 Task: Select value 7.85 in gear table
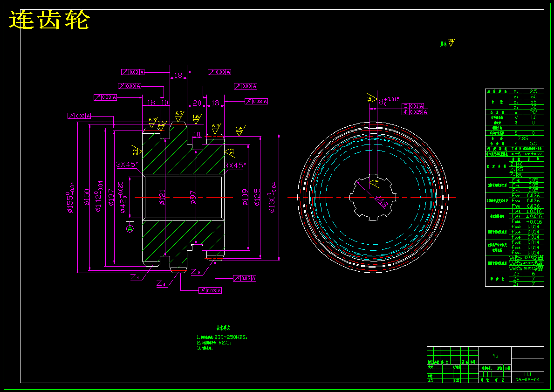523,138
